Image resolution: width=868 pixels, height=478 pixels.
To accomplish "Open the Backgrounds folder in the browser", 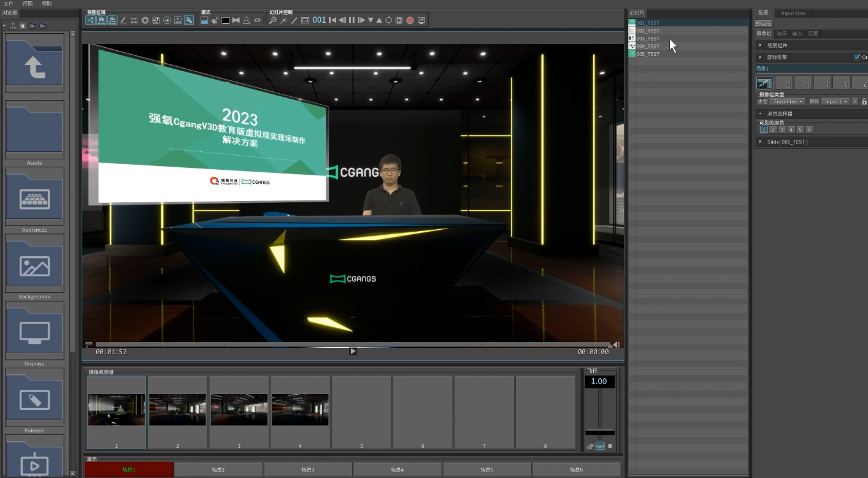I will click(x=34, y=263).
